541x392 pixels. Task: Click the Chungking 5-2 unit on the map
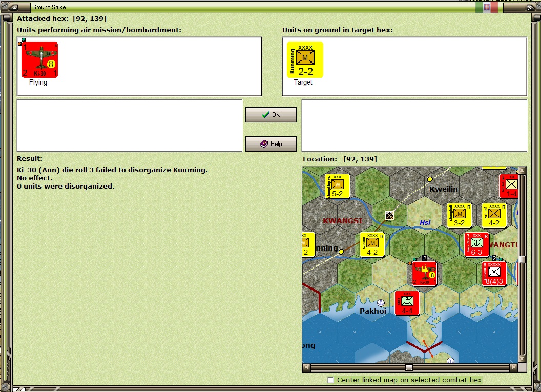(x=337, y=187)
